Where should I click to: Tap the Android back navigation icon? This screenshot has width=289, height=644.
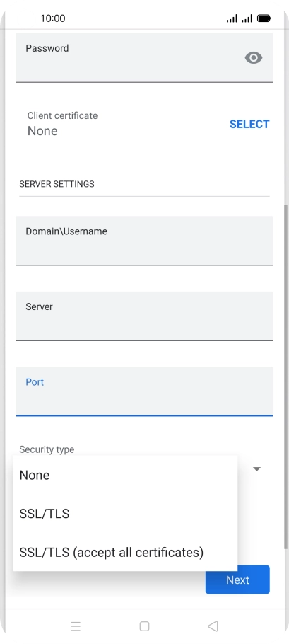click(213, 626)
